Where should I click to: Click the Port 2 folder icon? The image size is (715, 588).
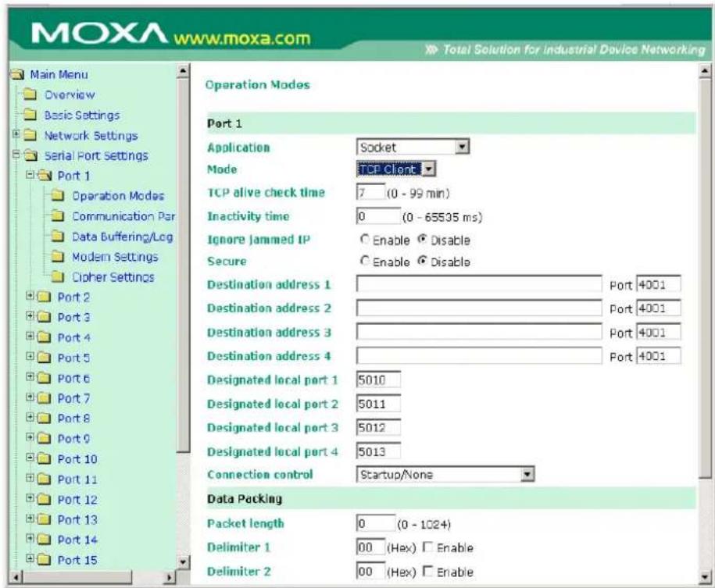click(x=44, y=298)
